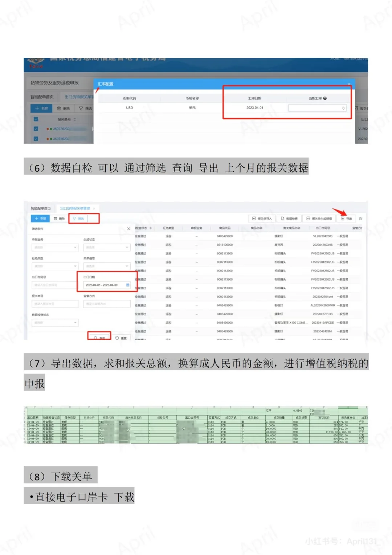Select contract number 2022042701HS
Image resolution: width=392 pixels, height=555 pixels.
323,314
